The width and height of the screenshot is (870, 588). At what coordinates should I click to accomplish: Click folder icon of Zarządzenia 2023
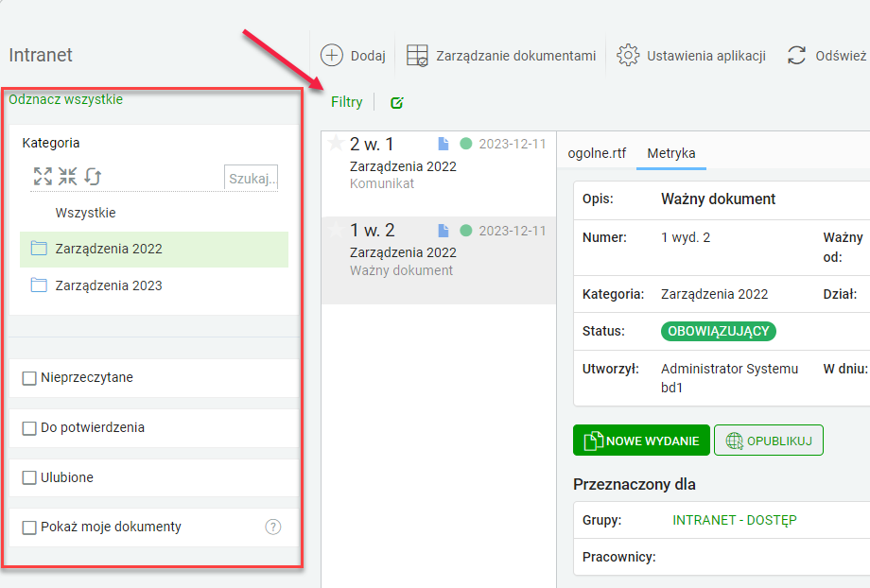coord(39,285)
